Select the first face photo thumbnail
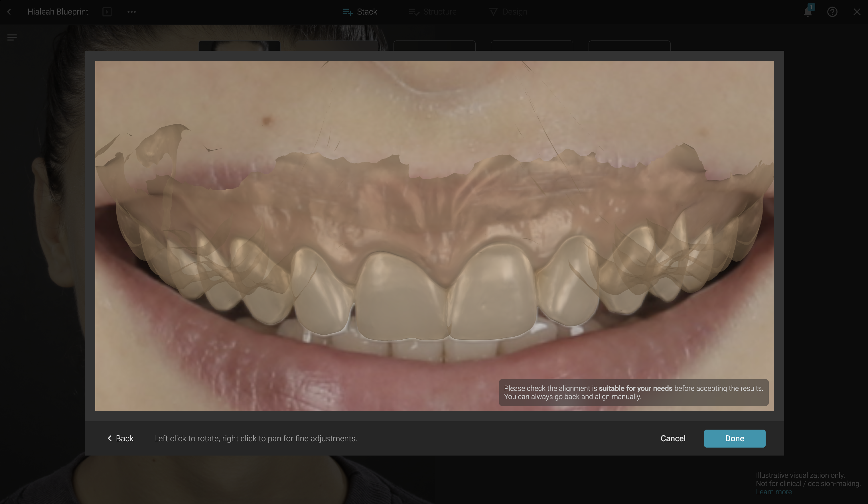This screenshot has height=504, width=868. click(240, 45)
